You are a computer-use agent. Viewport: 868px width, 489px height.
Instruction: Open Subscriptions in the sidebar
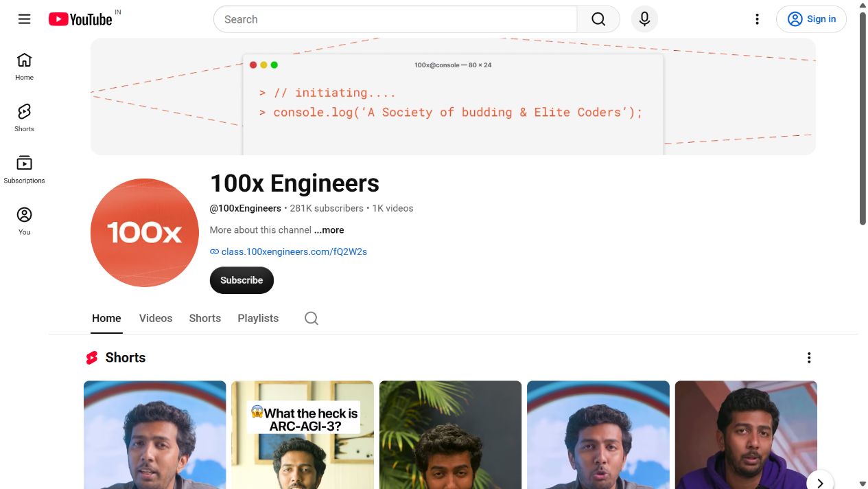pyautogui.click(x=25, y=169)
